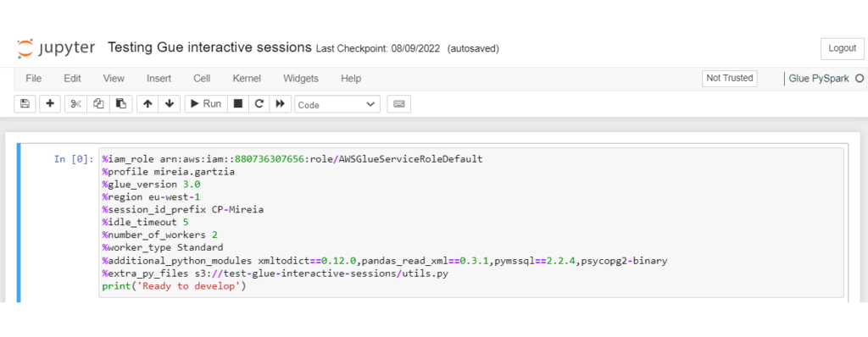This screenshot has width=868, height=337.
Task: Click the %profile mireia.gartzia line
Action: [169, 172]
